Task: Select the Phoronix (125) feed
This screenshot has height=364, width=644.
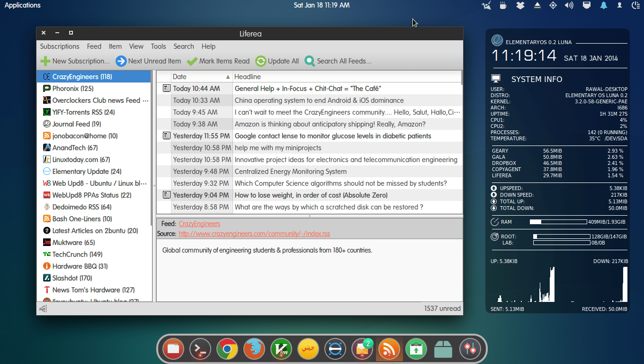Action: (94, 89)
